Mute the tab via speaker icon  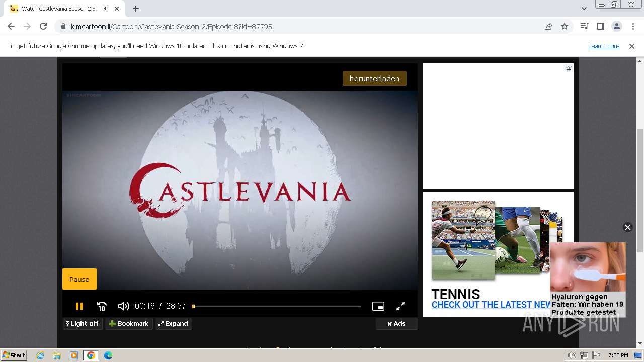pyautogui.click(x=106, y=9)
